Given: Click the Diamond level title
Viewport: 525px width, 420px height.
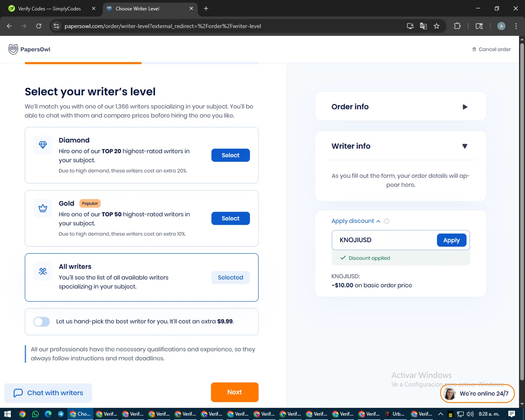Looking at the screenshot, I should click(74, 140).
